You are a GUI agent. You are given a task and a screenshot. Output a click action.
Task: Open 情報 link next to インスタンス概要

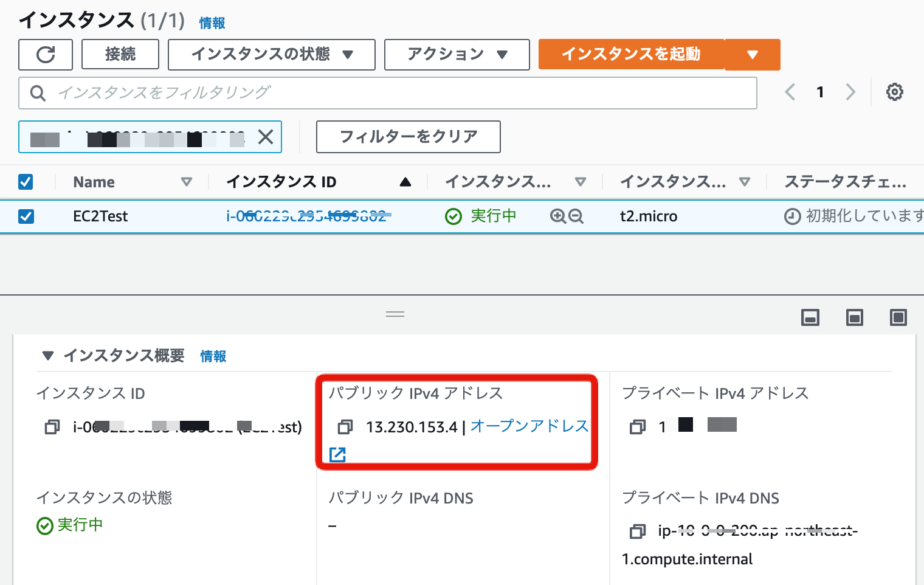(213, 356)
